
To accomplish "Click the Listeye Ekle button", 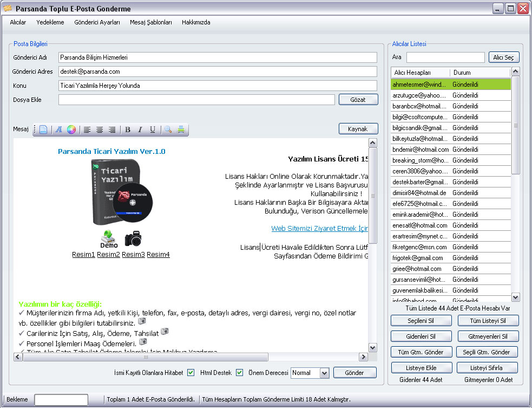I will 422,368.
